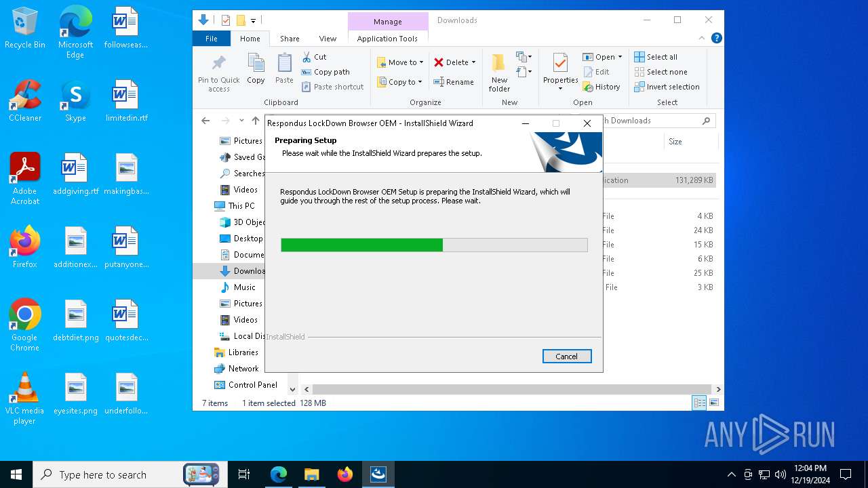
Task: Click the History ribbon item
Action: click(x=601, y=87)
